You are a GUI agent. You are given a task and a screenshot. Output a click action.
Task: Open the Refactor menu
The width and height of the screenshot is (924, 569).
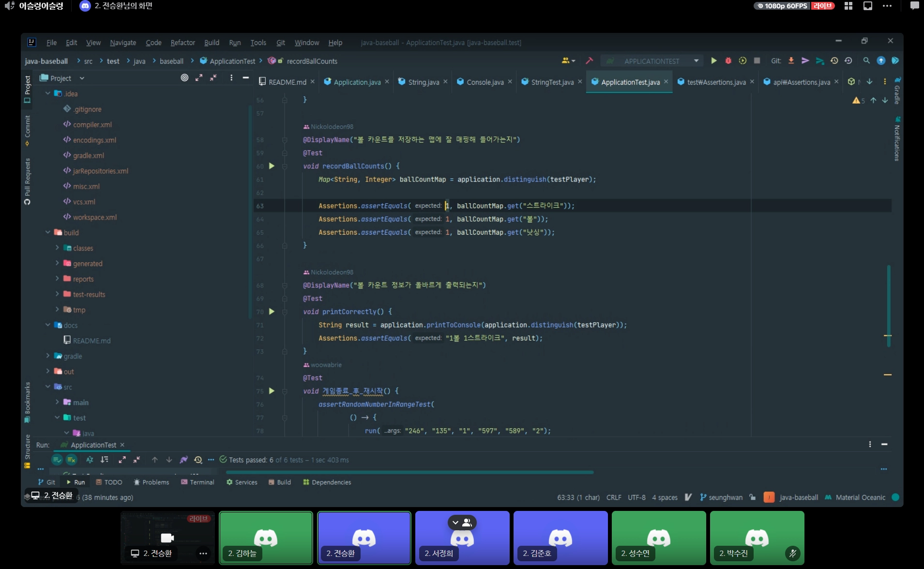click(x=182, y=43)
